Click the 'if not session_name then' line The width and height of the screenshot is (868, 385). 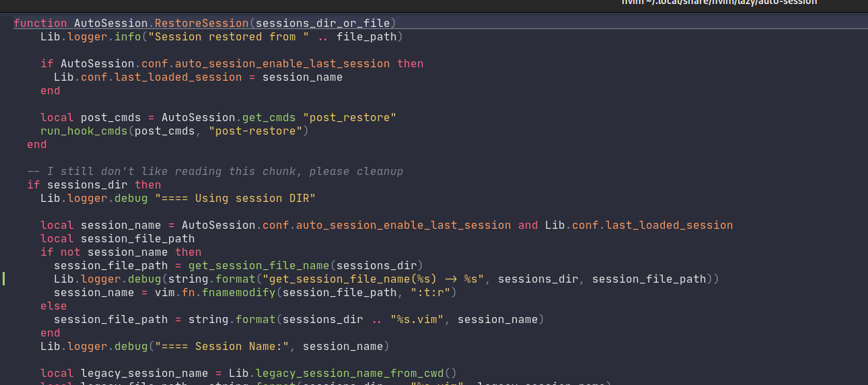click(x=121, y=252)
